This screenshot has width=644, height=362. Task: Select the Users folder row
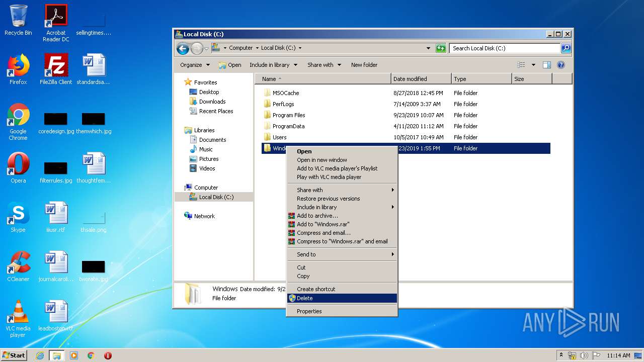pyautogui.click(x=406, y=137)
